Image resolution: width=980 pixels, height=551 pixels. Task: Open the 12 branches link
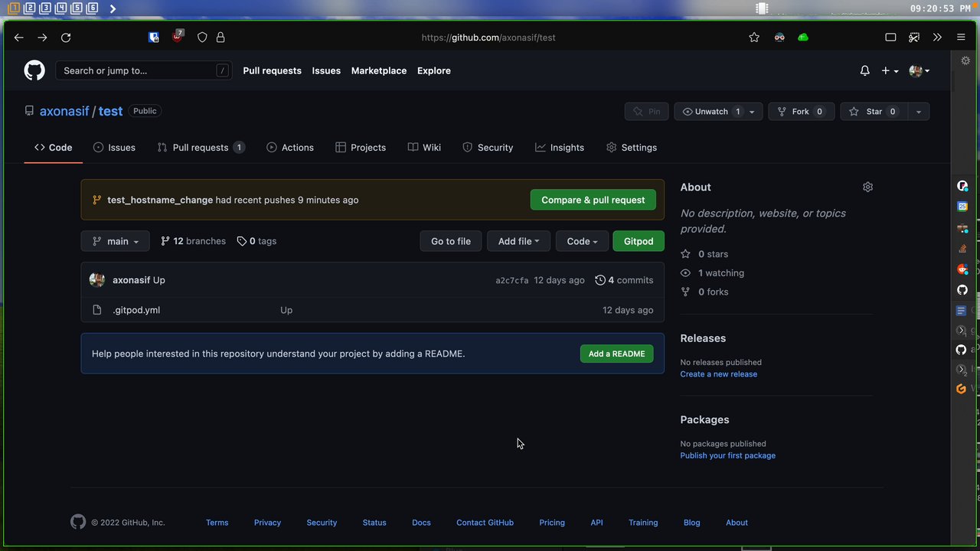pyautogui.click(x=193, y=241)
